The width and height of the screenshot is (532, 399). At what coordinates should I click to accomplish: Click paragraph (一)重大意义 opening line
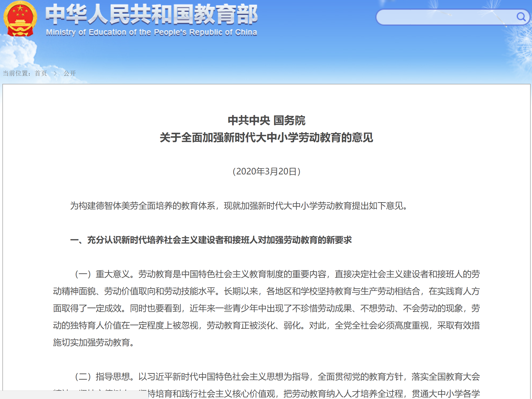click(277, 274)
